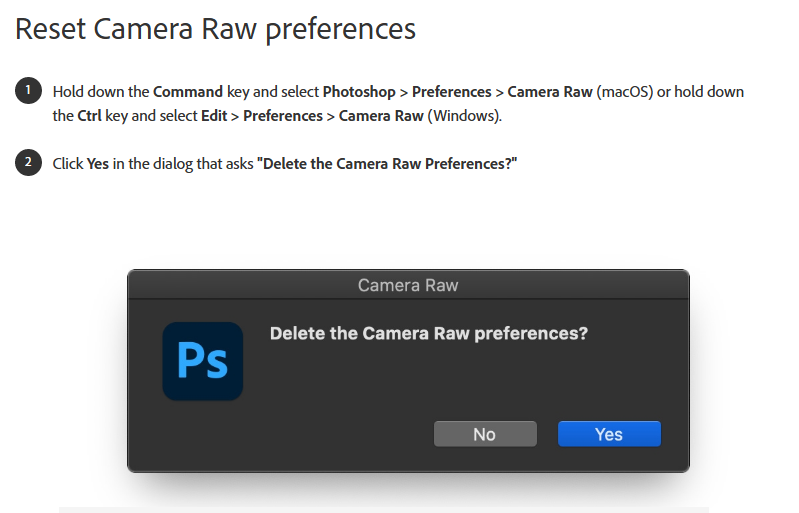Click the Reset Camera Raw preferences heading
The width and height of the screenshot is (799, 513).
coord(215,29)
